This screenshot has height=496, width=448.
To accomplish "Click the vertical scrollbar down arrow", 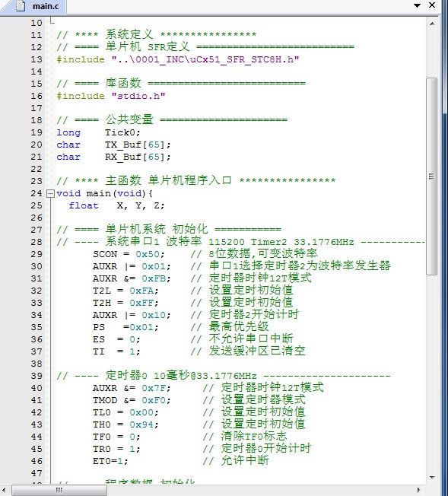I will [432, 478].
